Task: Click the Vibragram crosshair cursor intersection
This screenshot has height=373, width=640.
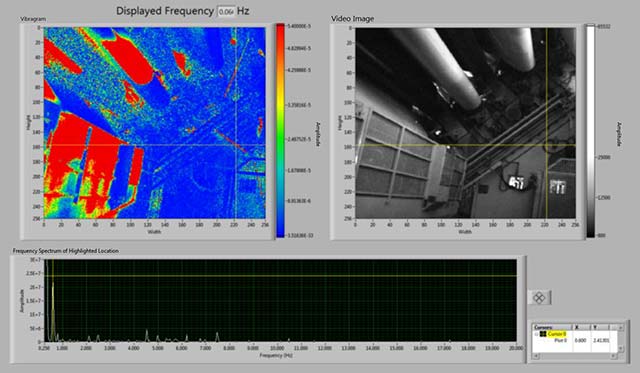Action: (x=236, y=145)
